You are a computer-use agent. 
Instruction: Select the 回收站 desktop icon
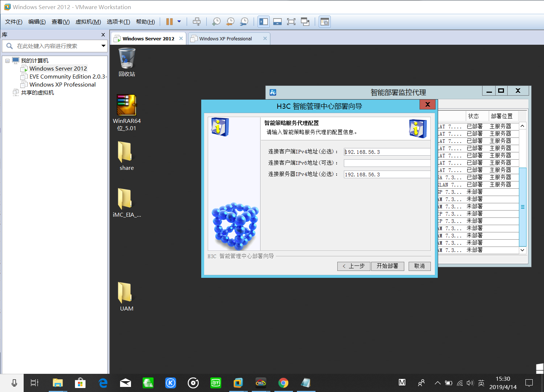[127, 62]
